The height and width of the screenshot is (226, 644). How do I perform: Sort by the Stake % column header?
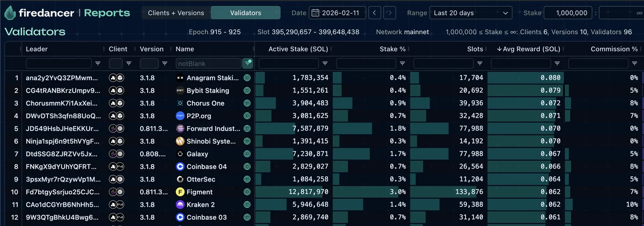pos(393,49)
